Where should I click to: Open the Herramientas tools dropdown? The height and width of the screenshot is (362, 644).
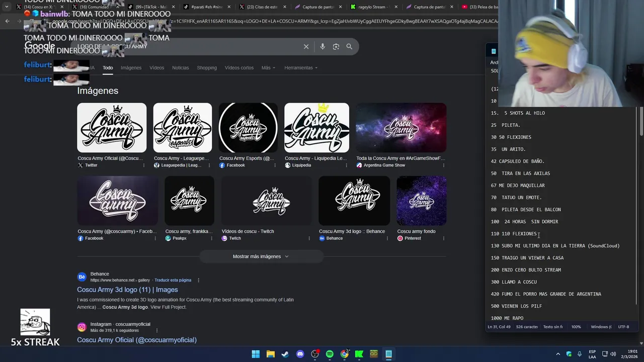coord(301,68)
